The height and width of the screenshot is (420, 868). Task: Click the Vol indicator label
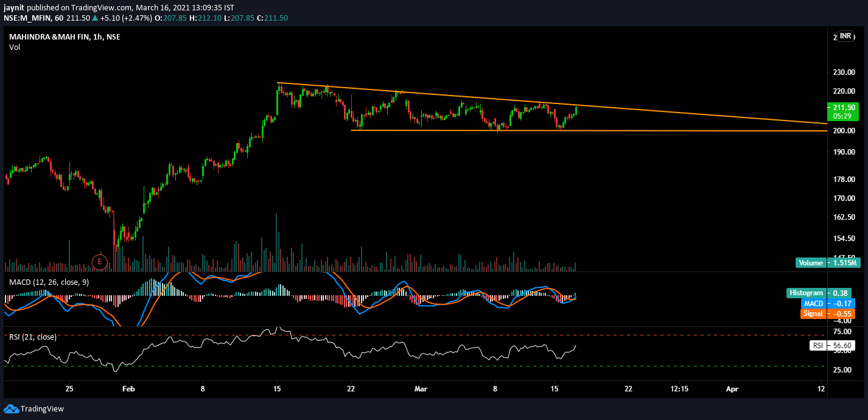pos(15,47)
